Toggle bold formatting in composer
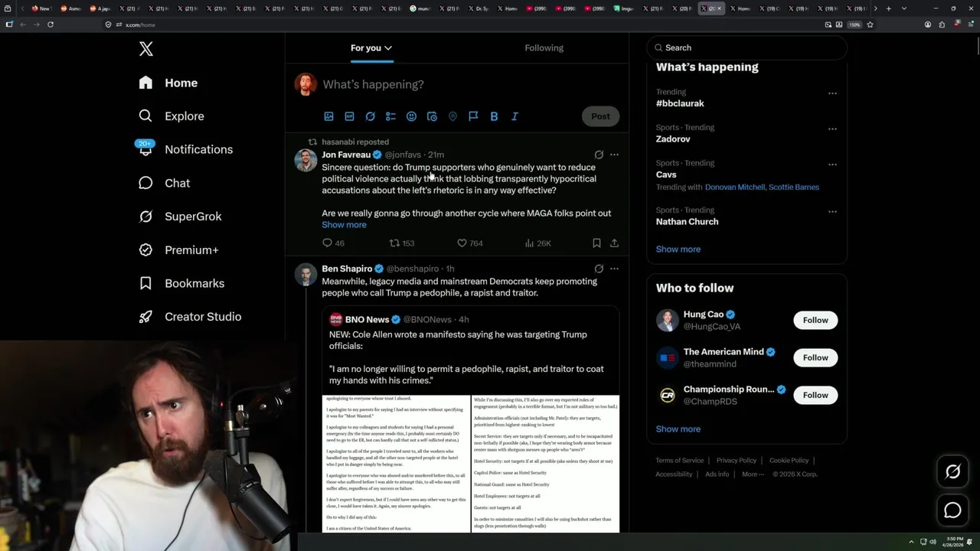Viewport: 980px width, 551px height. (494, 116)
